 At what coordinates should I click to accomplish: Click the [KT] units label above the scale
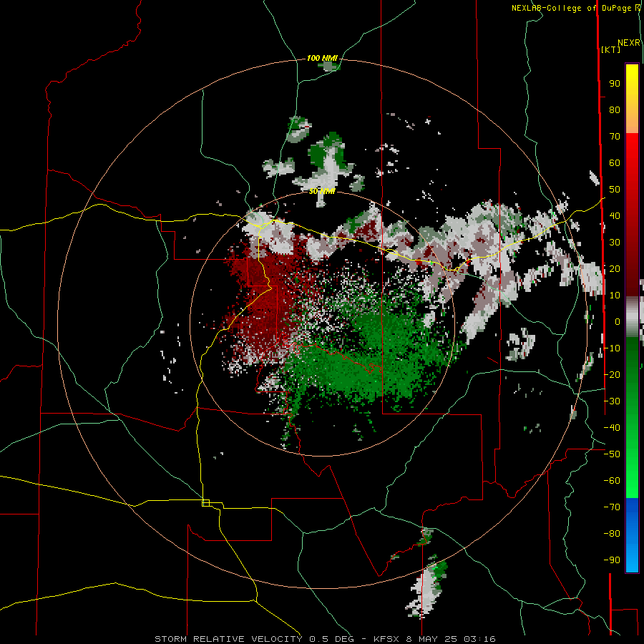[610, 49]
